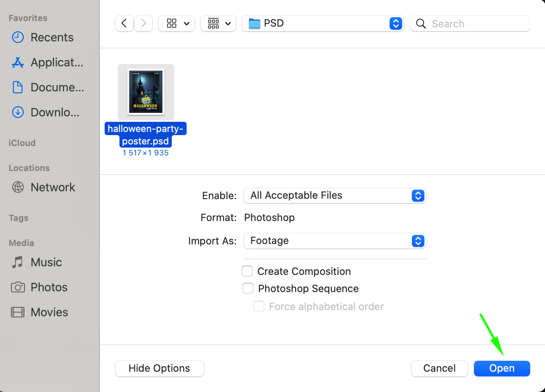This screenshot has height=392, width=545.
Task: Open Recents in the sidebar
Action: [x=52, y=37]
